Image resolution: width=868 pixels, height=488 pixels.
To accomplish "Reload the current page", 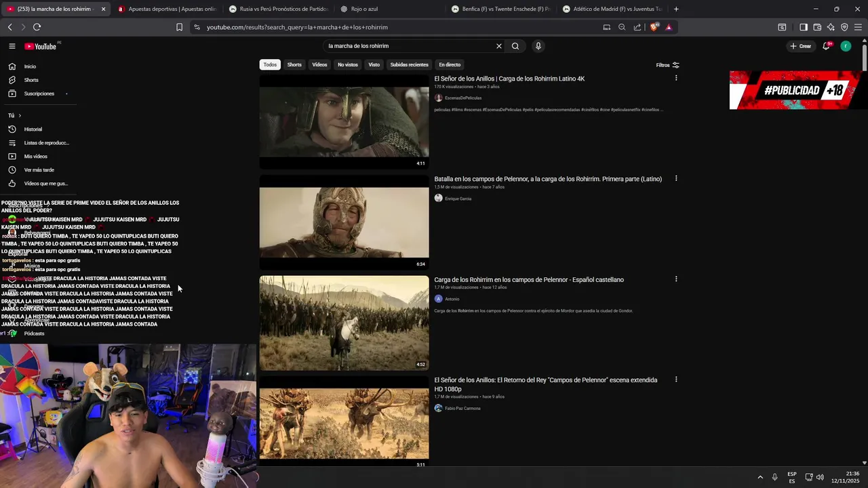I will pyautogui.click(x=37, y=27).
